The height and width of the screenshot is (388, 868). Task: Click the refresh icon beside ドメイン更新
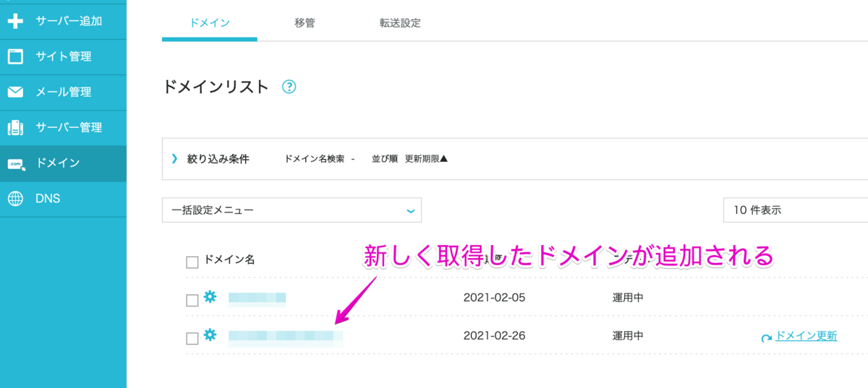point(766,337)
